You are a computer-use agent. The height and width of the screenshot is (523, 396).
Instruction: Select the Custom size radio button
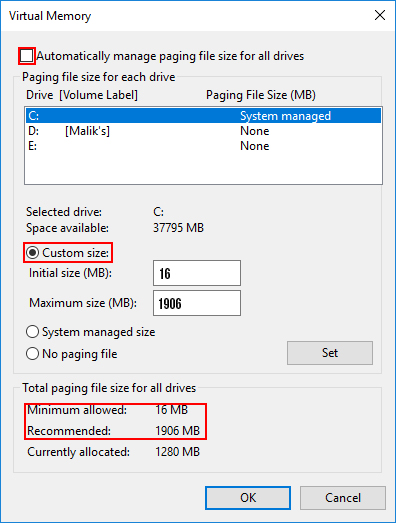click(32, 253)
